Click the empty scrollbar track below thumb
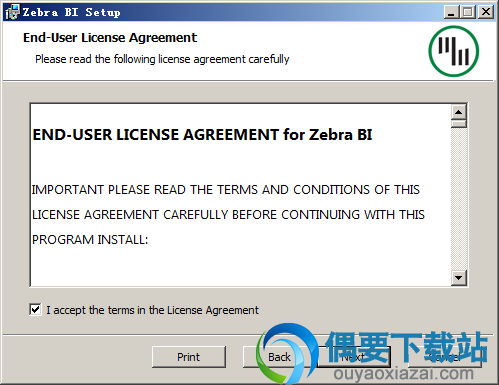The height and width of the screenshot is (385, 499). (x=459, y=199)
